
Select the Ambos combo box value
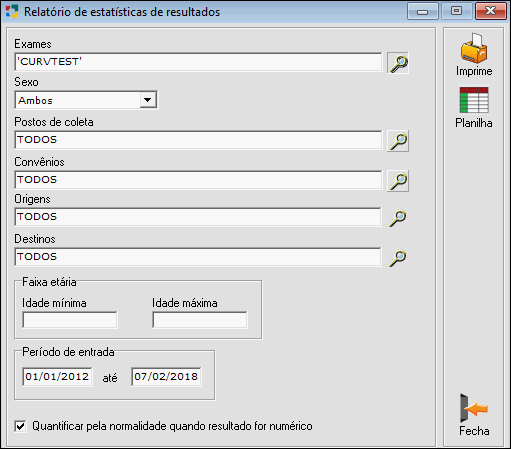tap(86, 100)
